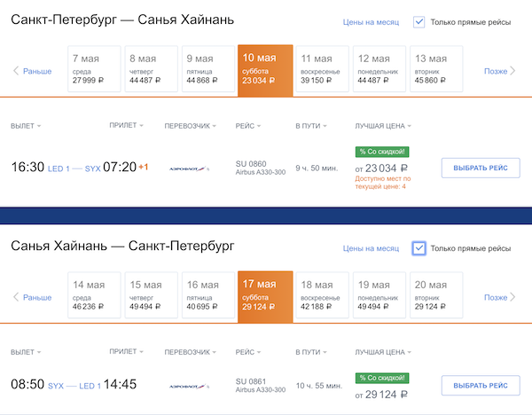Toggle direct flights only checkbox for return route

point(419,249)
